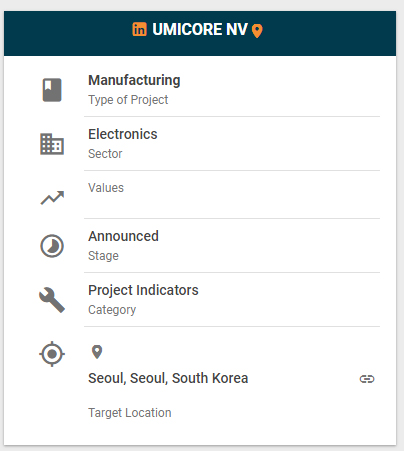This screenshot has height=451, width=404.
Task: Click the orange map pin in header
Action: [x=257, y=31]
